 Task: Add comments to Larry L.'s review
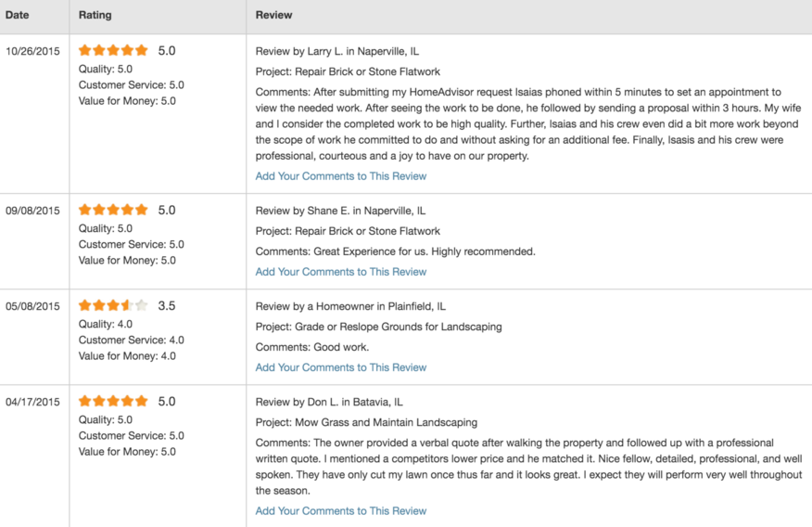tap(341, 176)
